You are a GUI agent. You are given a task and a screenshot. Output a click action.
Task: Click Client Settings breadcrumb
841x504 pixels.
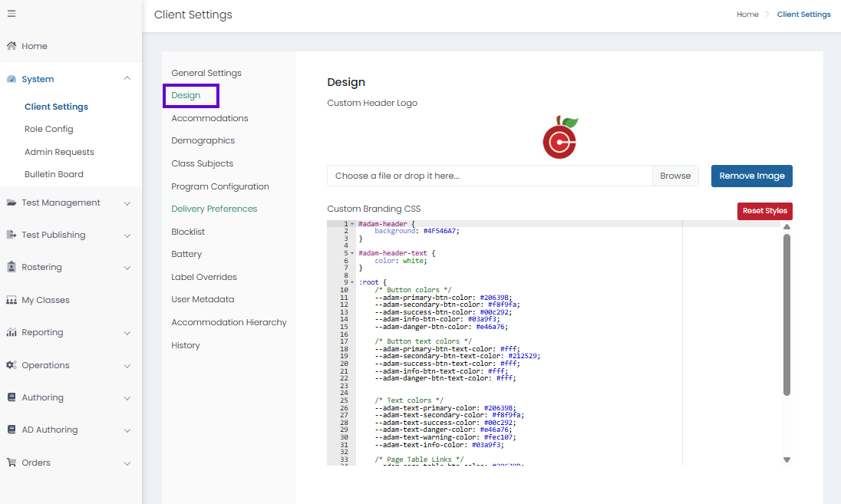pyautogui.click(x=803, y=15)
